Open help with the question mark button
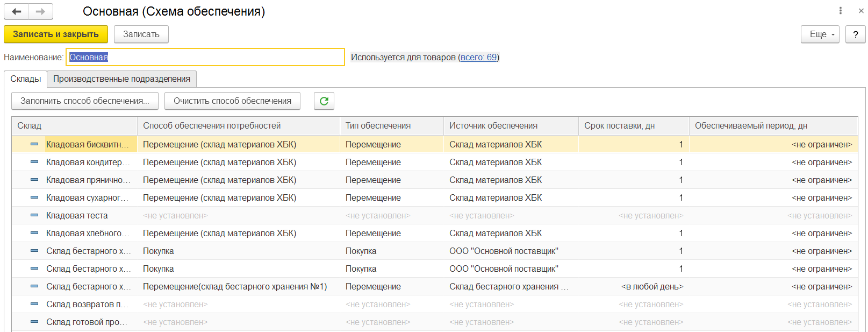The image size is (868, 332). [855, 34]
